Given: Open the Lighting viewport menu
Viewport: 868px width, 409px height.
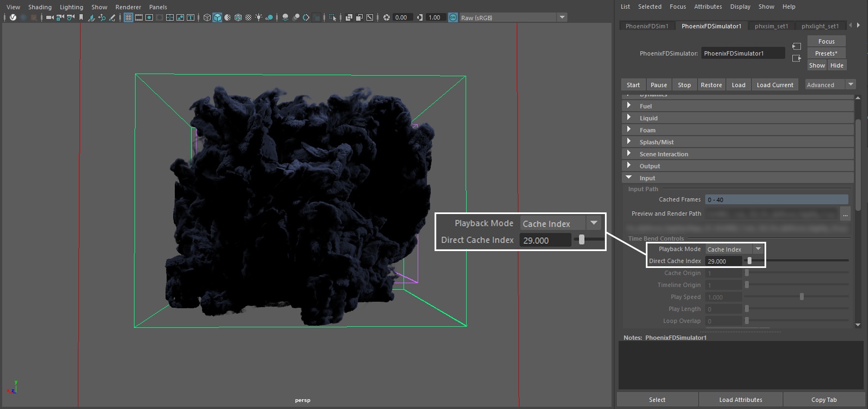Looking at the screenshot, I should click(x=71, y=7).
